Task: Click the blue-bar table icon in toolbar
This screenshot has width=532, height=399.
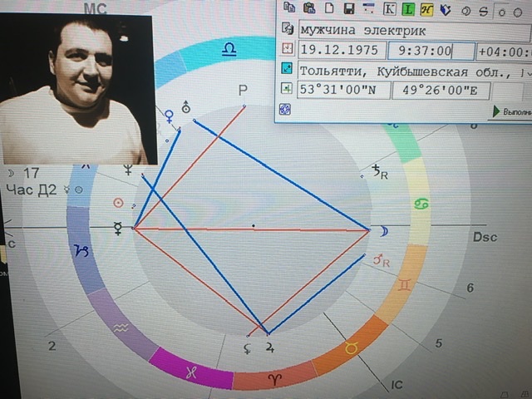Action: pos(369,9)
